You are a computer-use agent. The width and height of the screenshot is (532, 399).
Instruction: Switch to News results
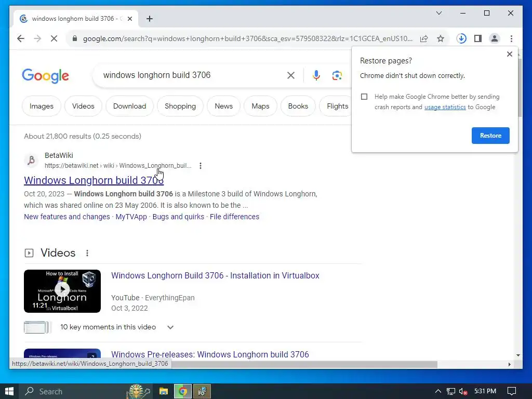[x=223, y=106]
